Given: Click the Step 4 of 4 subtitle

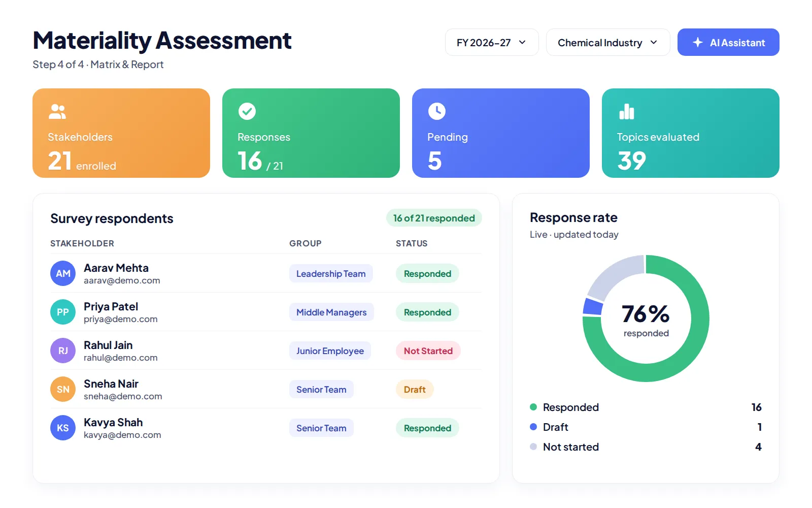Looking at the screenshot, I should 98,65.
